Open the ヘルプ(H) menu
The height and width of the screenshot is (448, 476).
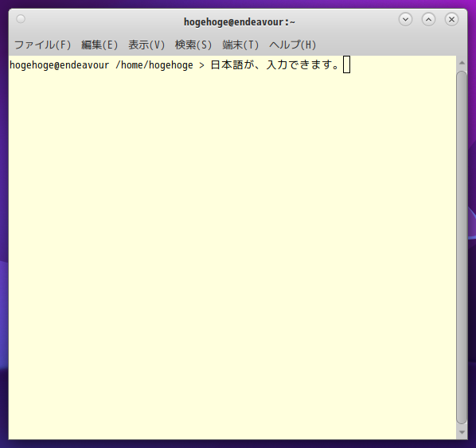(x=292, y=45)
